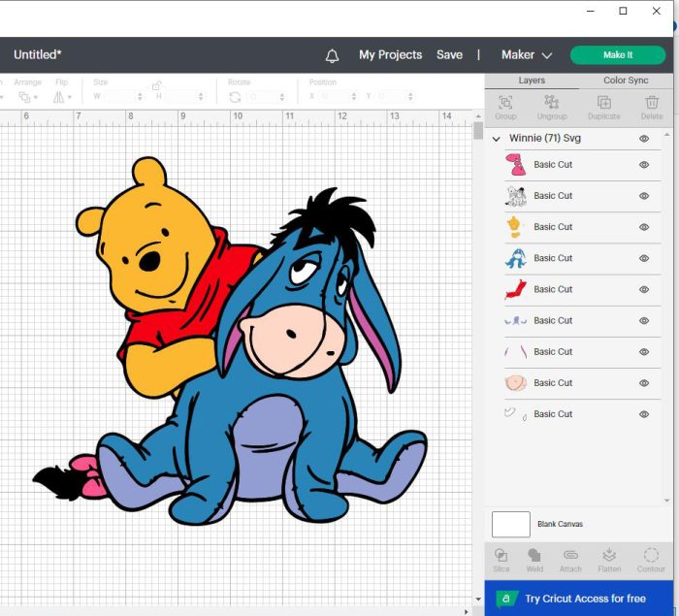Switch to the Color Sync tab
The image size is (679, 616).
pos(626,81)
